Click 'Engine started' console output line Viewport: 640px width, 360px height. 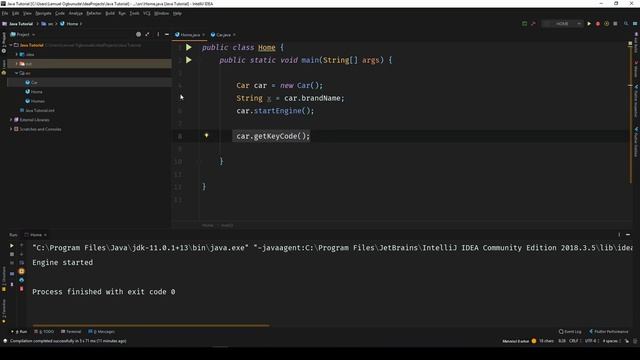[62, 262]
